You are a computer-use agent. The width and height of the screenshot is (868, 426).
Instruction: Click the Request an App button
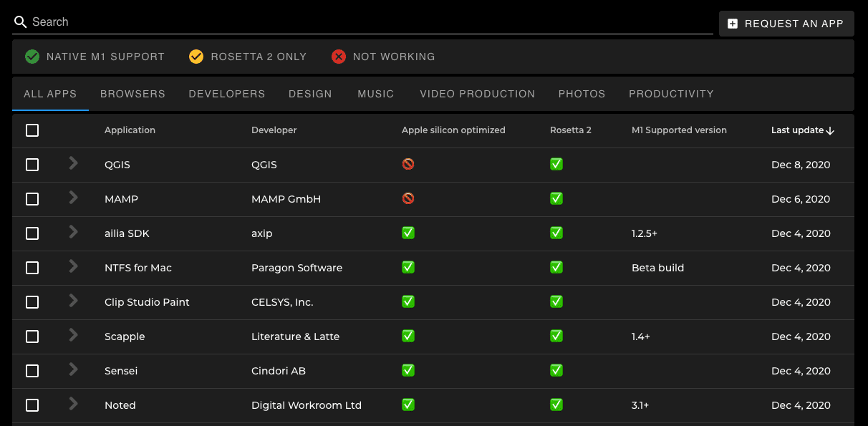point(786,24)
